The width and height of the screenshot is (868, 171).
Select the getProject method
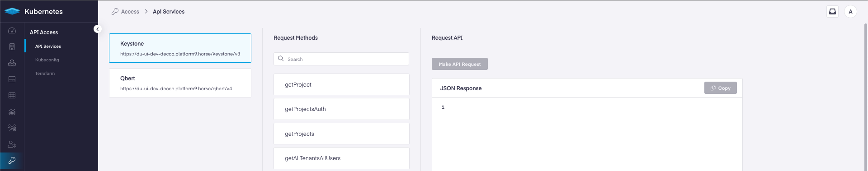pos(341,84)
